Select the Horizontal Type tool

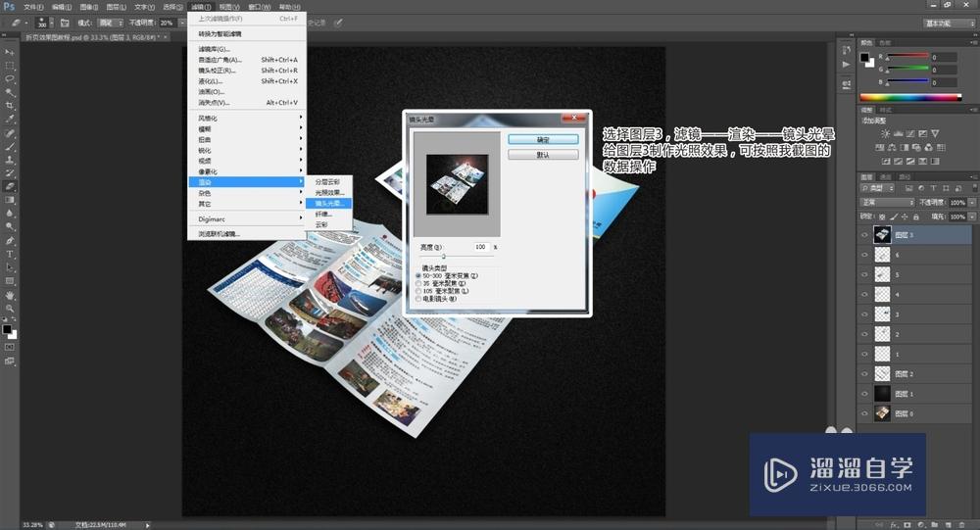10,254
